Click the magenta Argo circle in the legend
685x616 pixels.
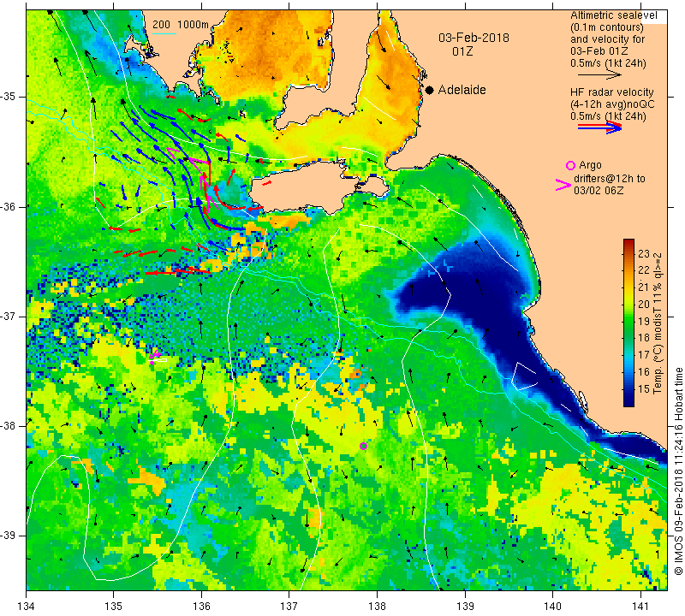(570, 165)
